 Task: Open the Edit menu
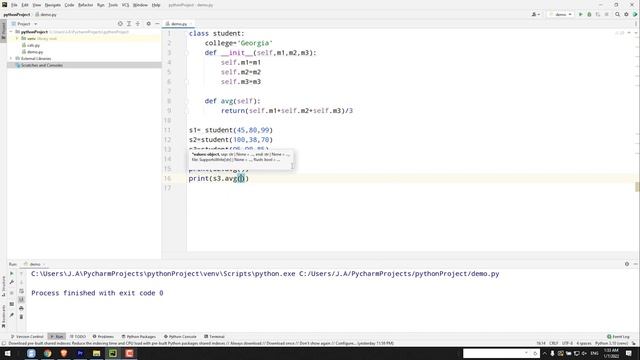click(x=25, y=5)
